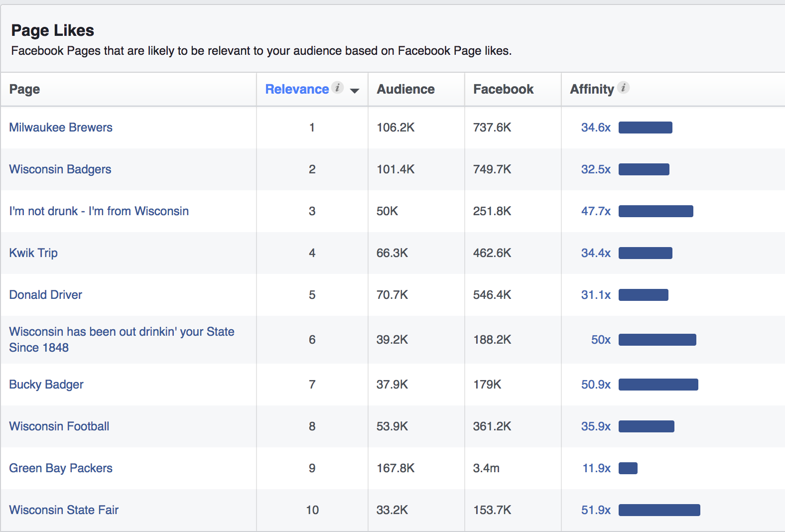This screenshot has height=532, width=785.
Task: Select the Page column header
Action: 25,89
